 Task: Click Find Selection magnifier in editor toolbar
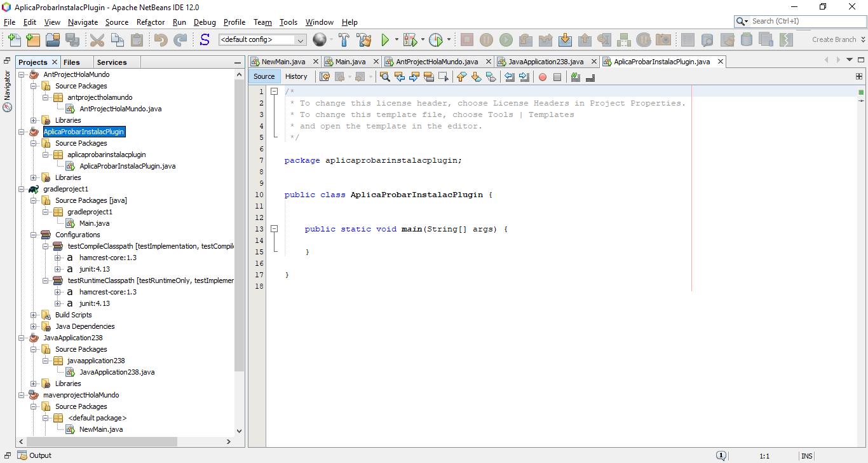pos(384,77)
